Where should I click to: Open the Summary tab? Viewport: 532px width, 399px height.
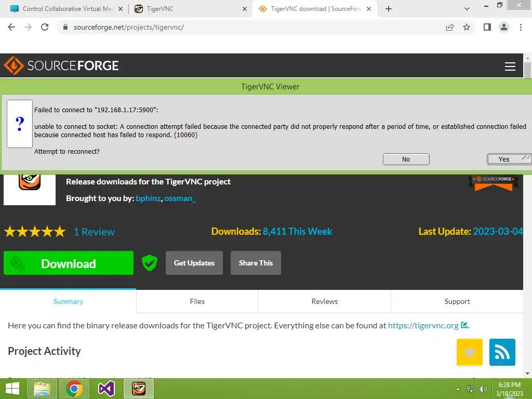click(68, 301)
